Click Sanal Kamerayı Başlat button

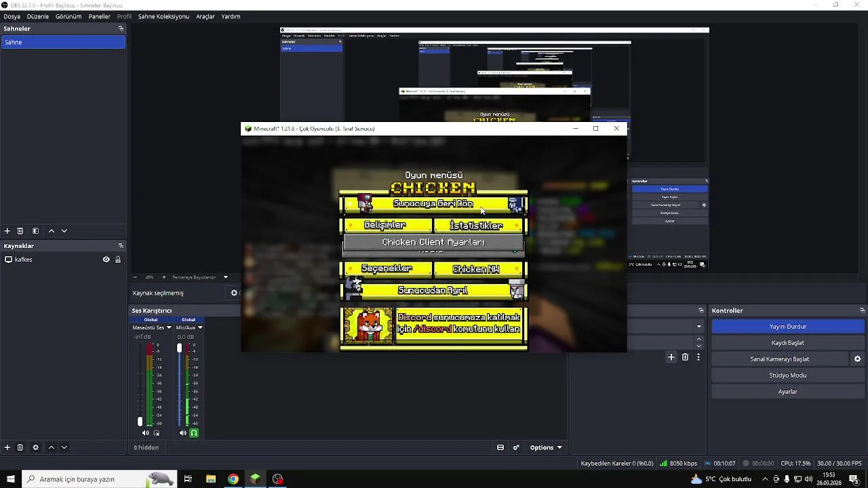pos(780,359)
